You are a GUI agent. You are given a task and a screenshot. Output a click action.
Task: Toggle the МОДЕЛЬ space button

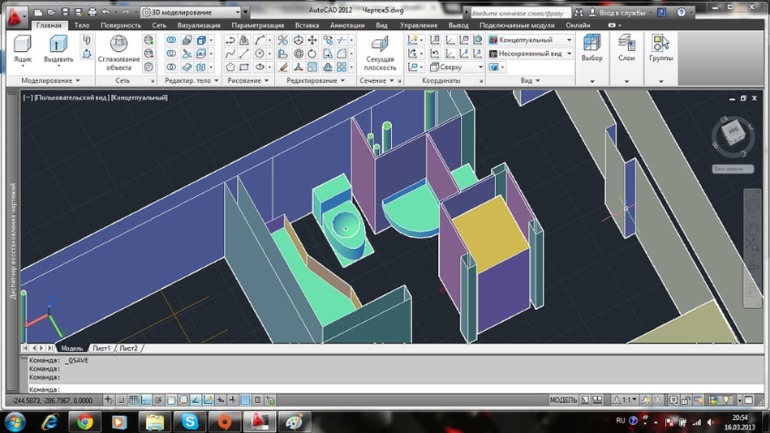pyautogui.click(x=563, y=400)
